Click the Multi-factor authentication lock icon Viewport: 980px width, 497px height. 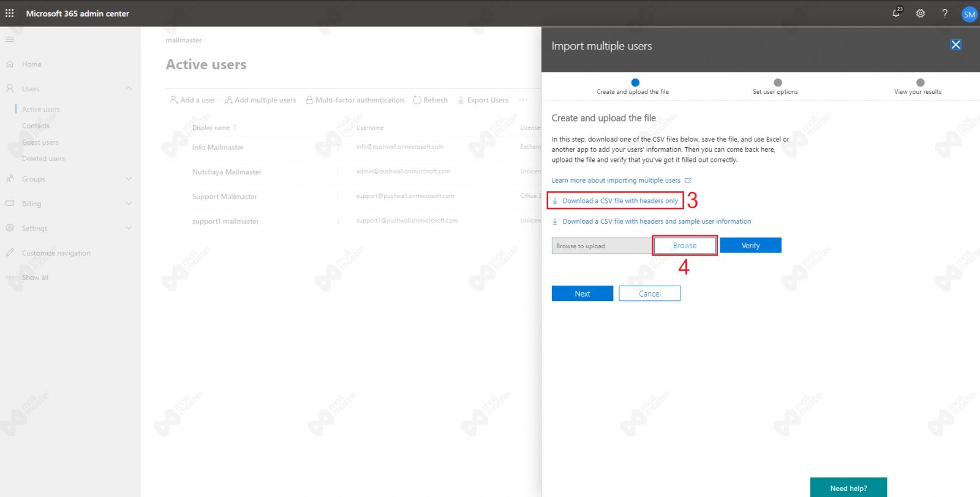[309, 100]
